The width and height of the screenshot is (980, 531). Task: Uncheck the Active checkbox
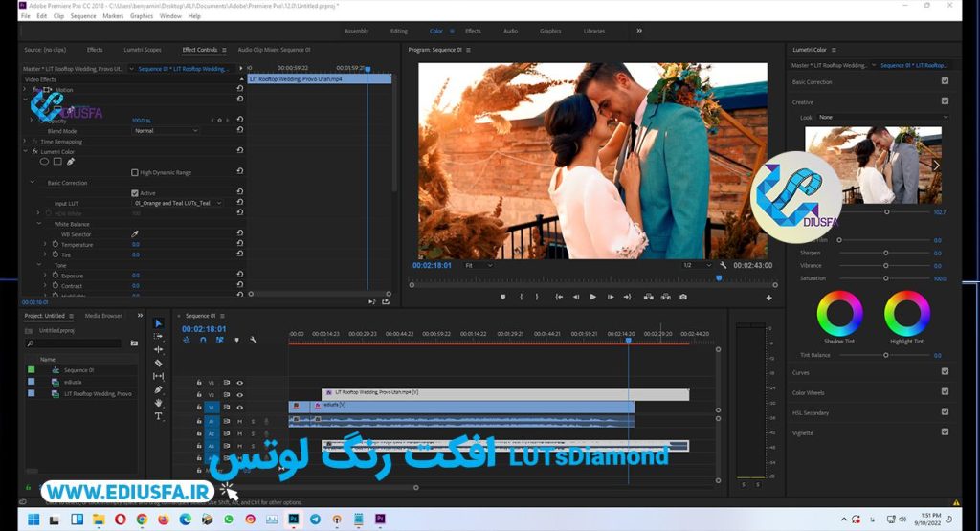(x=134, y=193)
